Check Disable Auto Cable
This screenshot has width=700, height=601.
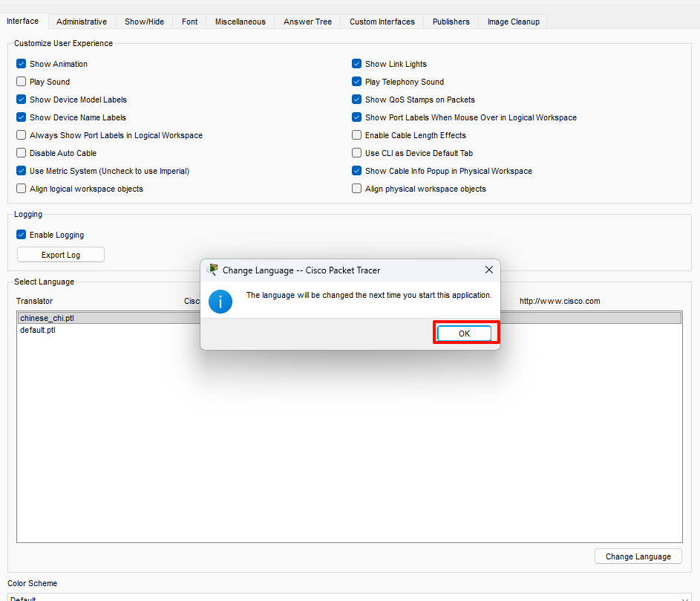click(x=21, y=153)
